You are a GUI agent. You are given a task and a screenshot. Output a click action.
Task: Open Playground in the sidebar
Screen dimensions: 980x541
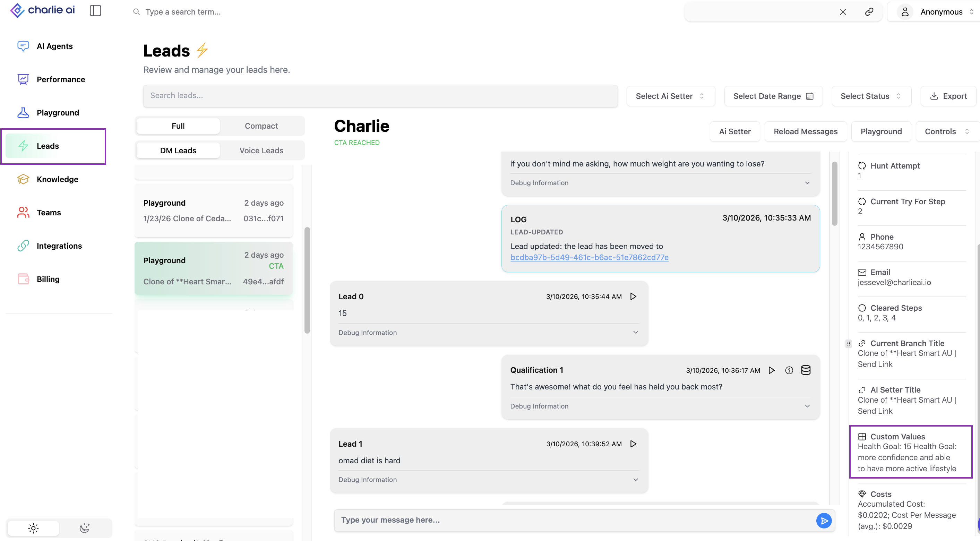[58, 113]
